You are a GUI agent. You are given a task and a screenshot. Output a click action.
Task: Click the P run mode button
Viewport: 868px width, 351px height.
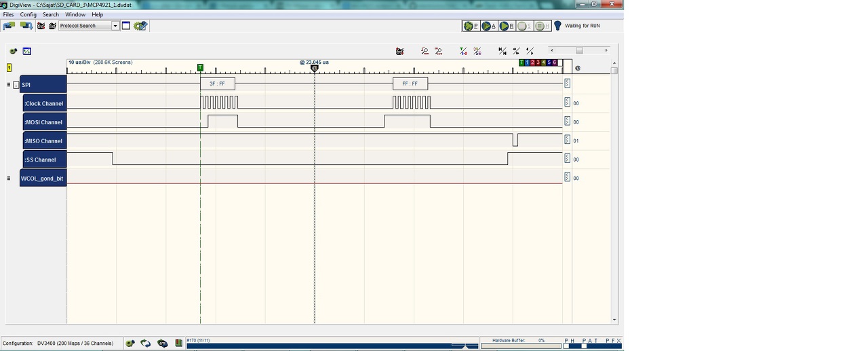click(471, 26)
